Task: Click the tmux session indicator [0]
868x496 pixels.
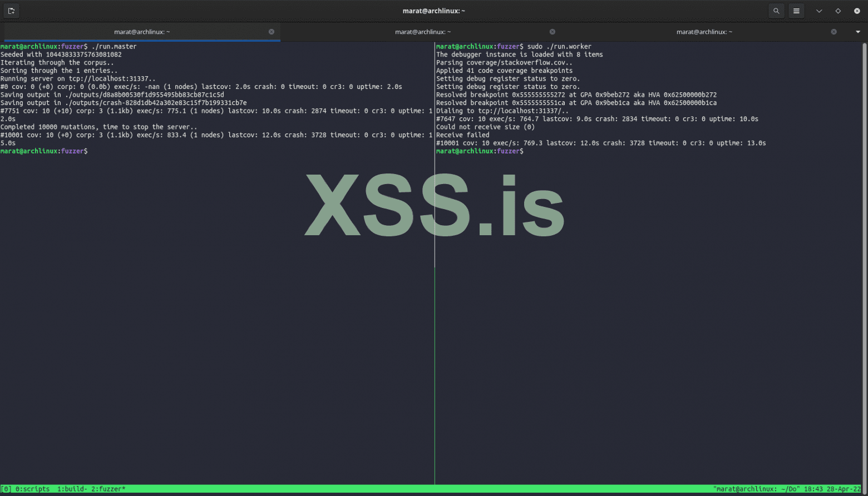Action: [6, 489]
